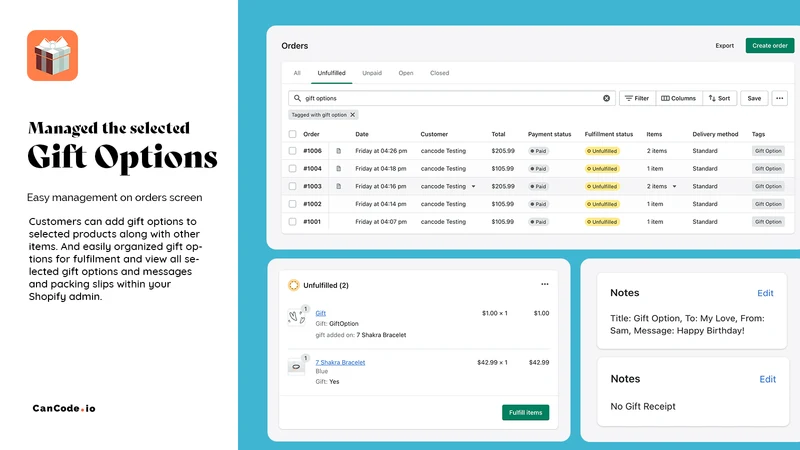The height and width of the screenshot is (450, 800).
Task: Select the checkbox for order #1002
Action: point(292,204)
